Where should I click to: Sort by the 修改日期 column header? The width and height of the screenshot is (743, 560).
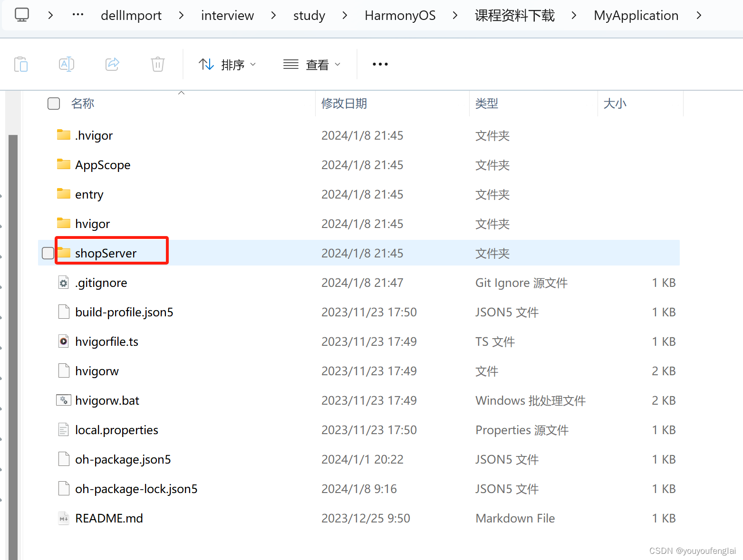pos(344,104)
